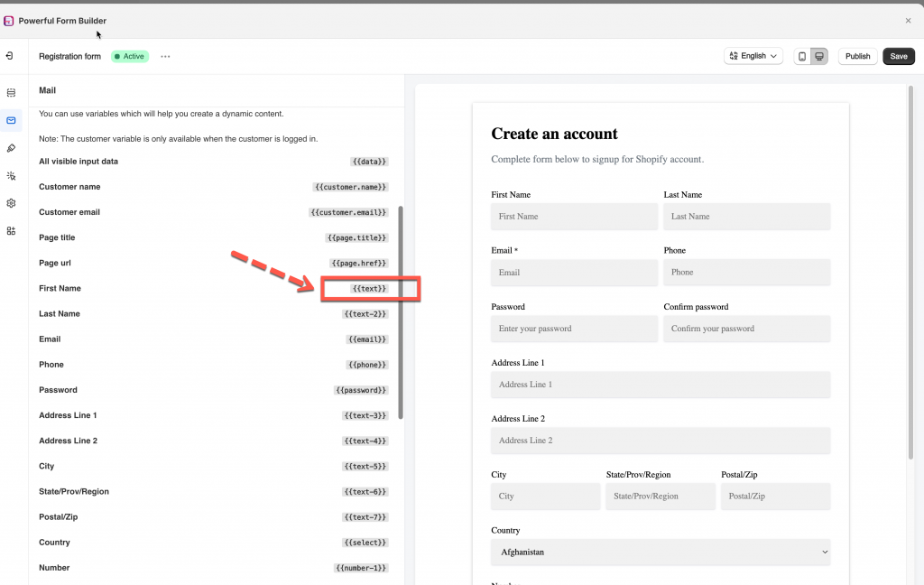Open the English language dropdown
The width and height of the screenshot is (924, 585).
tap(753, 56)
